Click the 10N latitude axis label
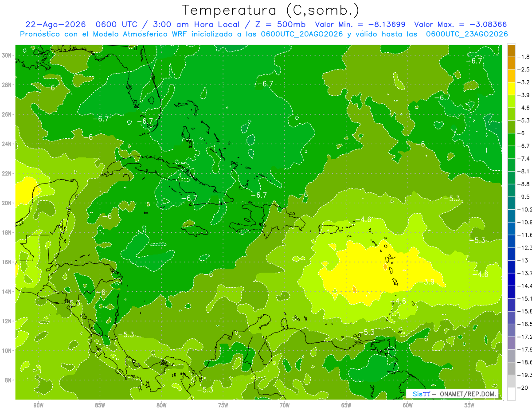 (7, 350)
